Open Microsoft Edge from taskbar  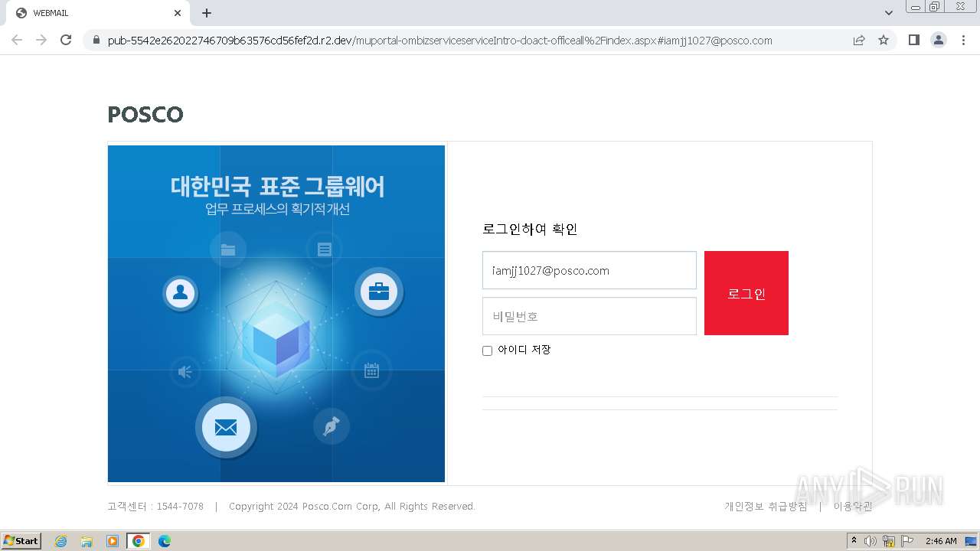coord(165,541)
